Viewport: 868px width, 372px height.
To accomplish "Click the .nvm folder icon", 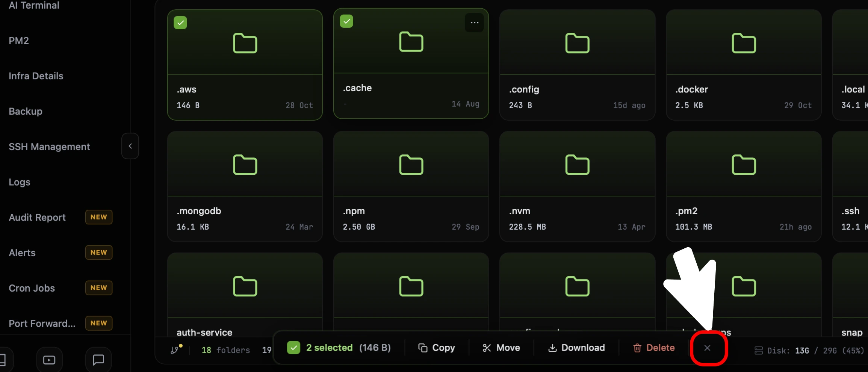I will (577, 165).
